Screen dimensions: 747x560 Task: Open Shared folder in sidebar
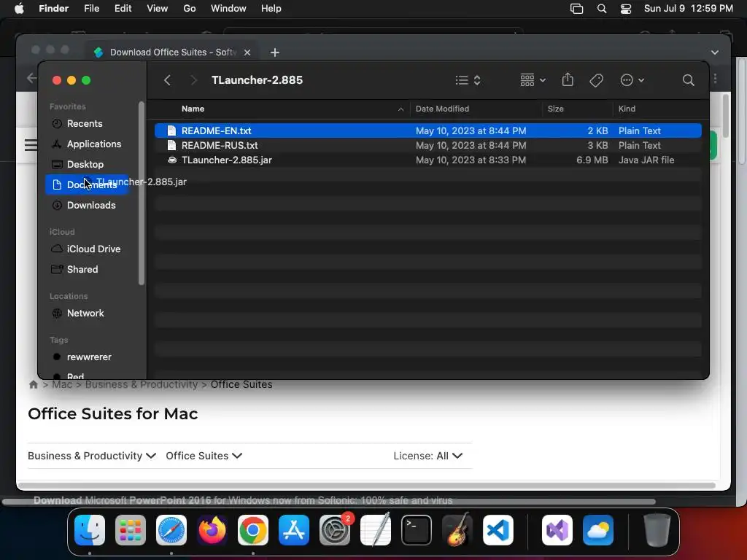click(x=82, y=270)
